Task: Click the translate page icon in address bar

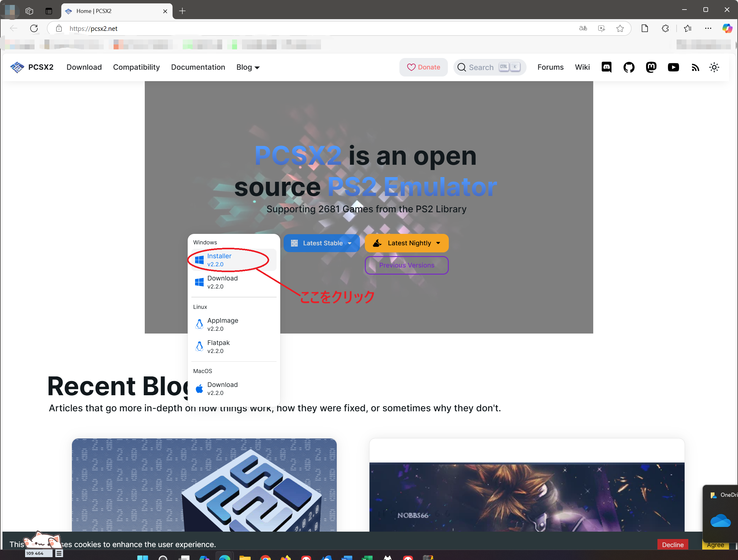Action: [583, 29]
